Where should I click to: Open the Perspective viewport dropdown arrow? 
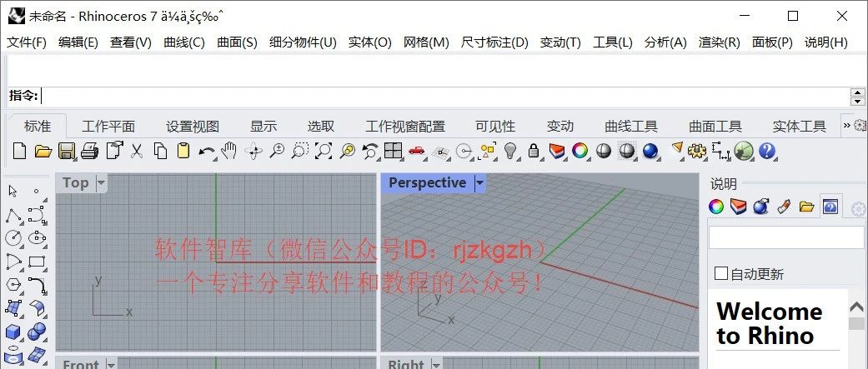[x=479, y=182]
